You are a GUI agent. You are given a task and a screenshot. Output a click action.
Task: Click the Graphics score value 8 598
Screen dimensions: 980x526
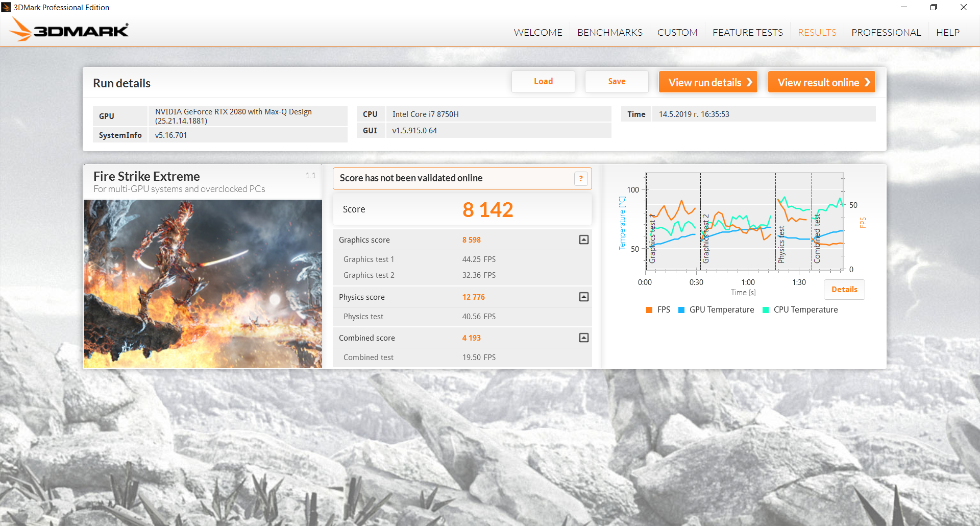pyautogui.click(x=472, y=240)
